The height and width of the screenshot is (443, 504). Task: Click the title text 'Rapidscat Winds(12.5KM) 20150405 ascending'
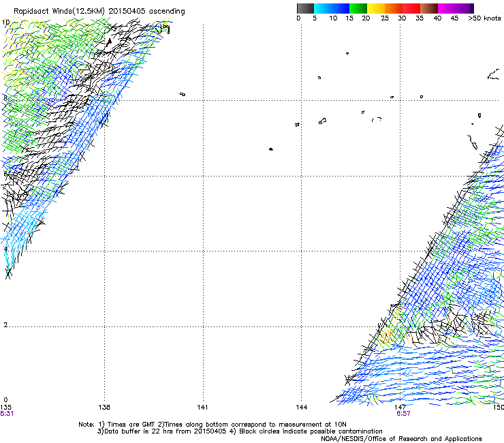pos(99,12)
